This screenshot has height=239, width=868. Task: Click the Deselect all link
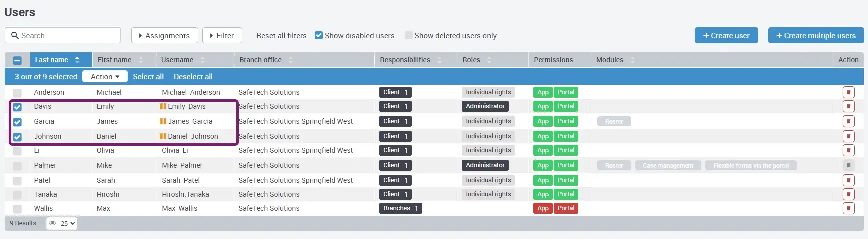coord(193,77)
